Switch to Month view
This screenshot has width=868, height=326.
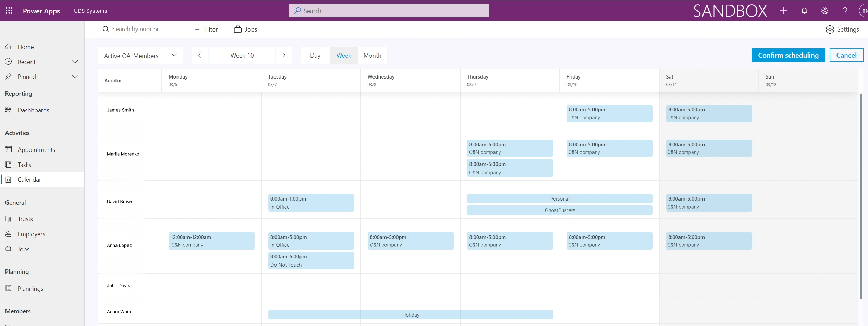tap(372, 55)
